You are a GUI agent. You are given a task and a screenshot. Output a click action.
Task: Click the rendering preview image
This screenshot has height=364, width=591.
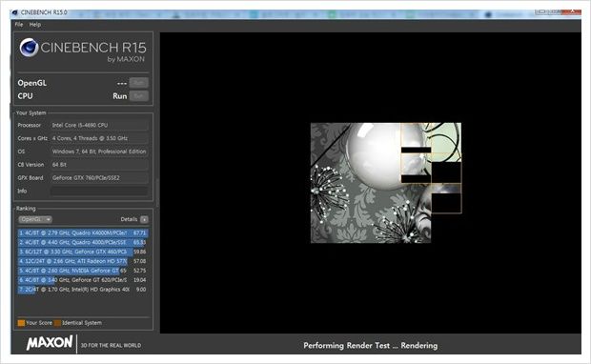click(x=386, y=183)
